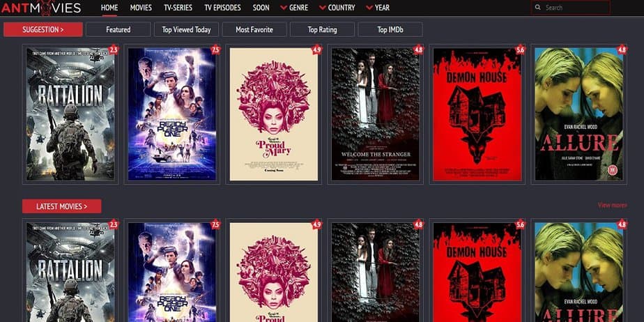644x322 pixels.
Task: Click the Latest Movies heading button
Action: tap(61, 206)
